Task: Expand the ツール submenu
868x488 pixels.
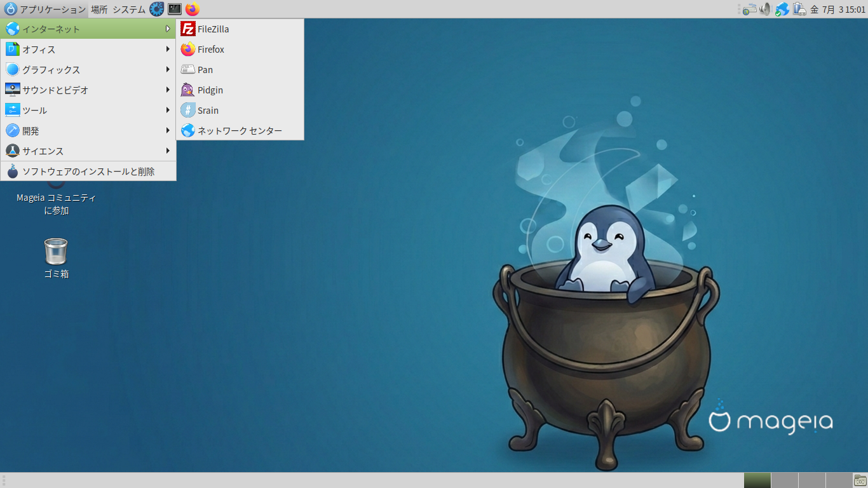Action: [x=88, y=111]
